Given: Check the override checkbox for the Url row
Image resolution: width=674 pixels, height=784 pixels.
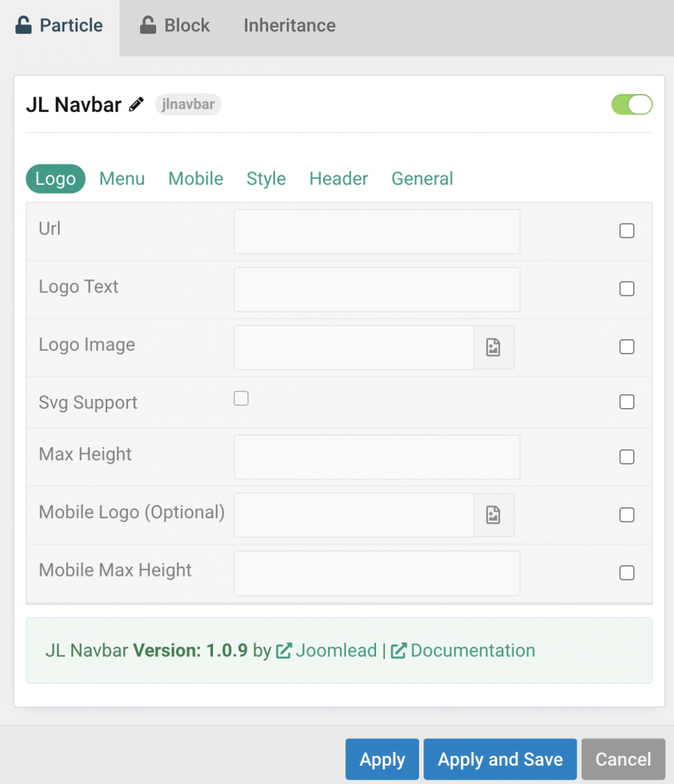Looking at the screenshot, I should tap(627, 231).
